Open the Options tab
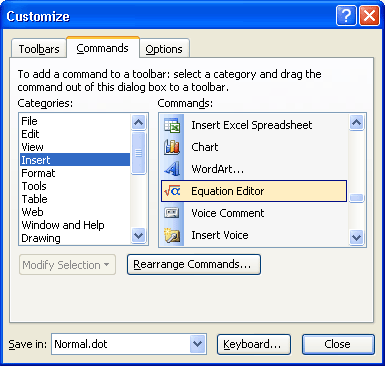Image resolution: width=385 pixels, height=366 pixels. (x=164, y=49)
